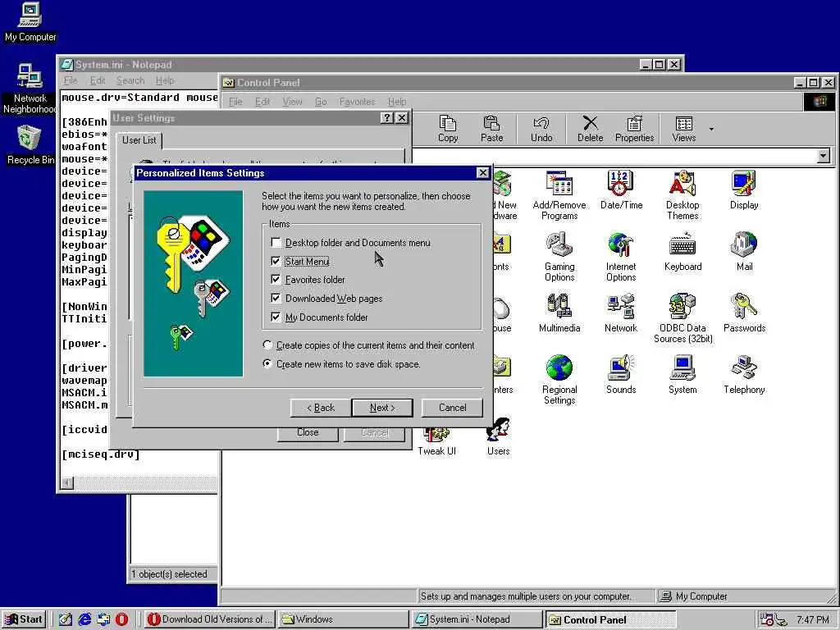840x630 pixels.
Task: Click the Delete toolbar button
Action: coord(590,129)
